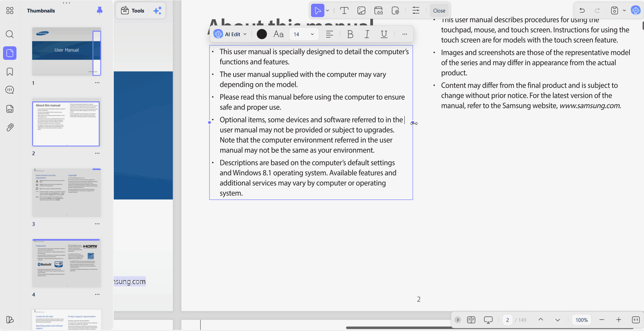Image resolution: width=644 pixels, height=331 pixels.
Task: Open more text formatting options
Action: point(405,34)
